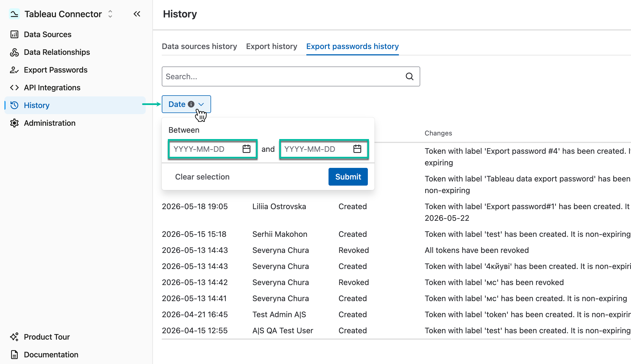Image resolution: width=631 pixels, height=364 pixels.
Task: Click the end date YYYY-MM-DD field
Action: point(324,149)
